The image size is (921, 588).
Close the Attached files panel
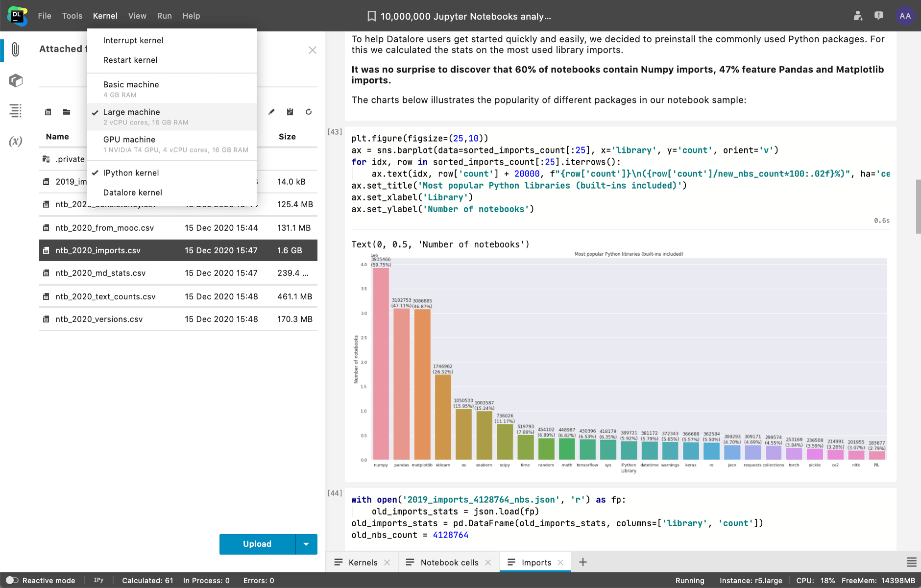(x=313, y=50)
